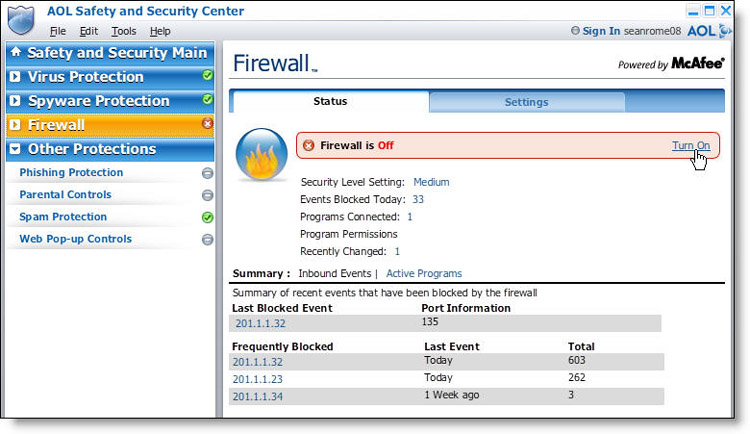Click the Total value 262
The width and height of the screenshot is (750, 434).
pos(577,377)
